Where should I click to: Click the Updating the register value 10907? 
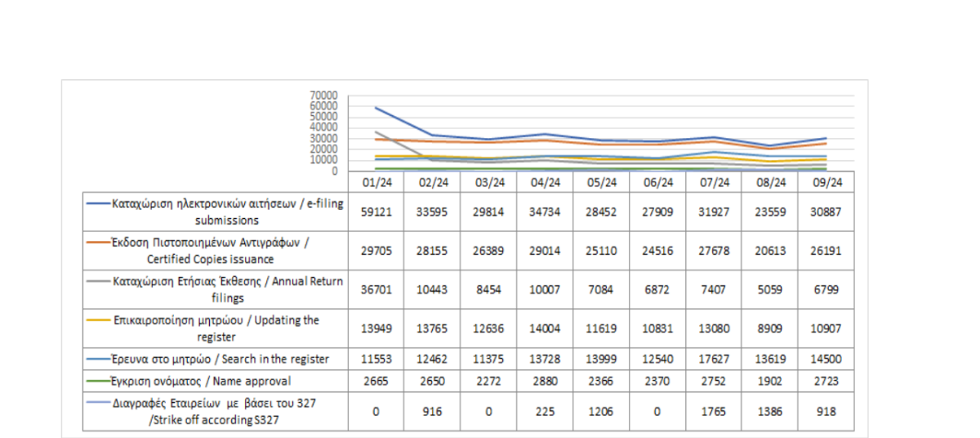pos(826,328)
